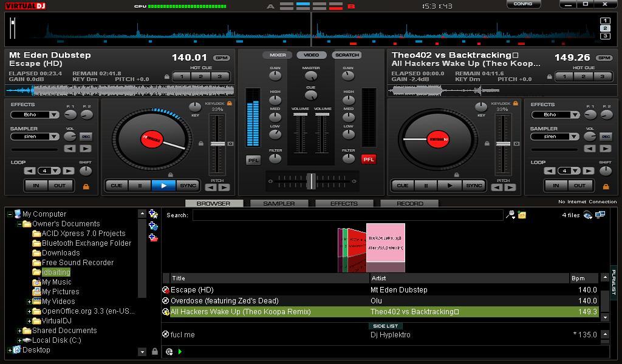This screenshot has width=622, height=364.
Task: Hit CUE on the left deck
Action: [117, 186]
